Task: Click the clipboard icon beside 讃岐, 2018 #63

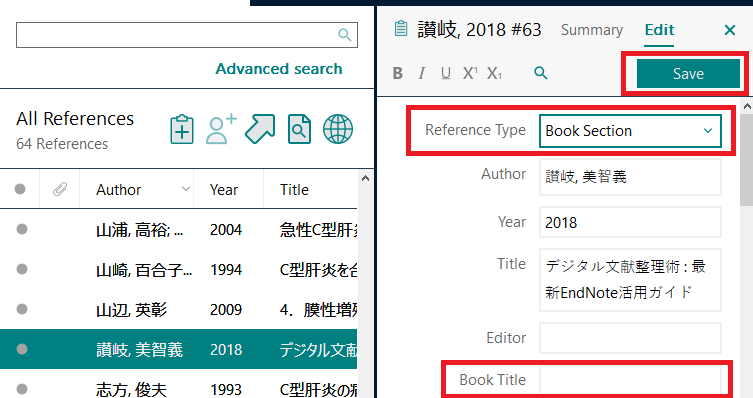Action: click(x=401, y=29)
